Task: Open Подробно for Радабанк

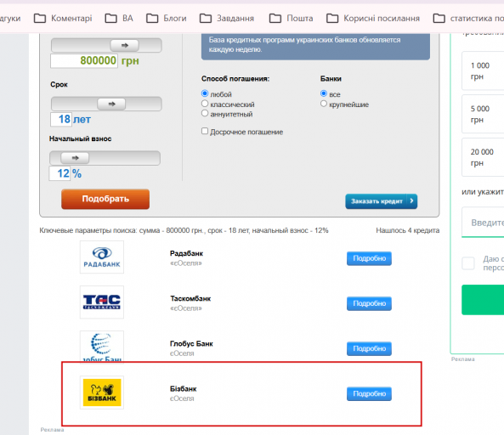Action: (369, 258)
